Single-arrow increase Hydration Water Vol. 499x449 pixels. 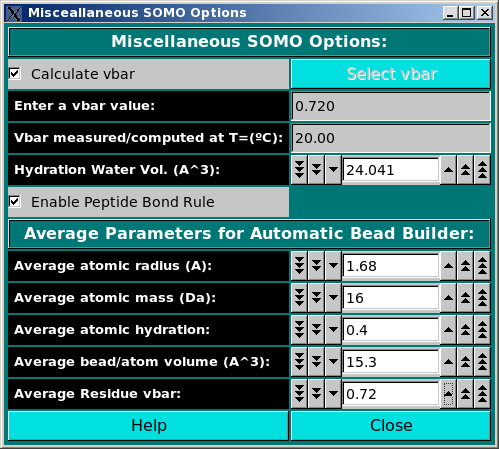[449, 170]
